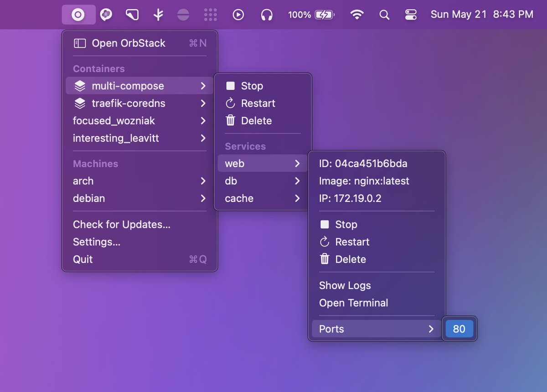Screen dimensions: 547x392
Task: Open the headphones menu bar icon
Action: [x=267, y=15]
